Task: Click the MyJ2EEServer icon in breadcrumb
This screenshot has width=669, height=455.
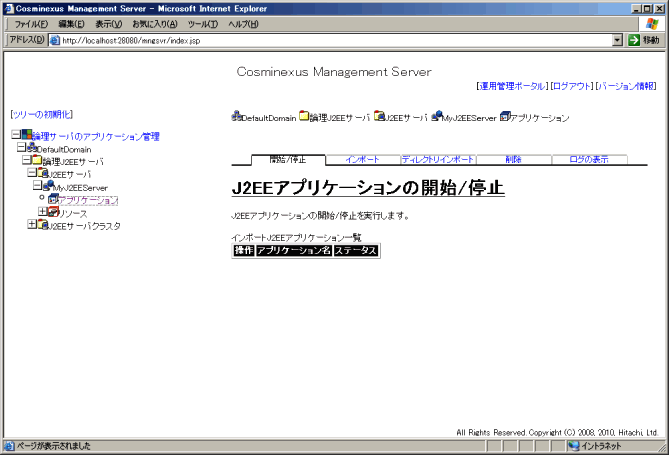Action: 436,116
